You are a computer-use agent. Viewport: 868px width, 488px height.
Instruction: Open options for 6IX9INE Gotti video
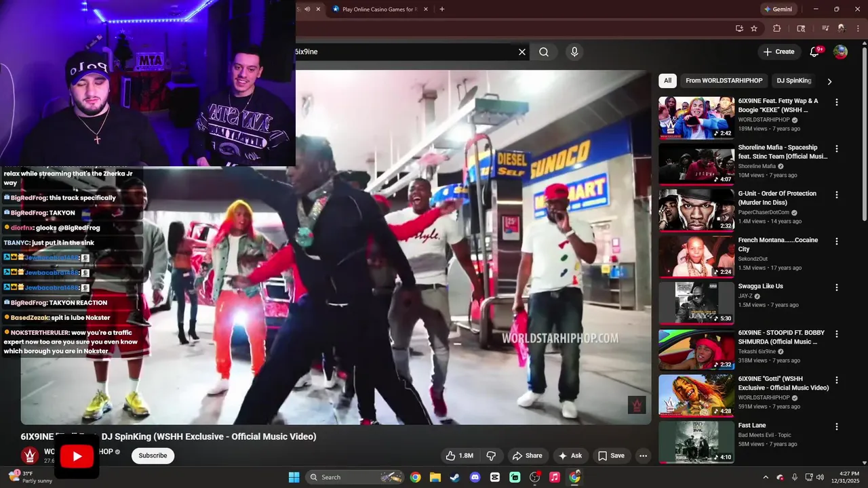pyautogui.click(x=837, y=380)
